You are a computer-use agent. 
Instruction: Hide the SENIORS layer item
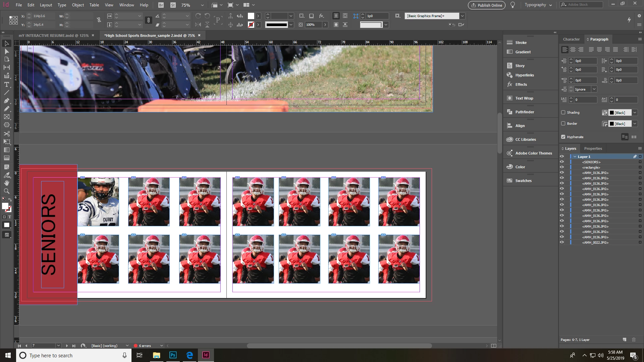point(562,162)
